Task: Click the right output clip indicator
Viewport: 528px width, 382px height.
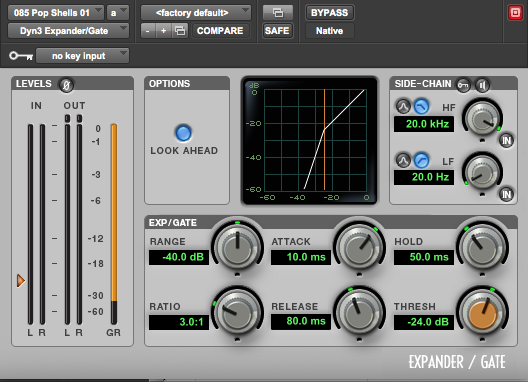Action: (79, 118)
